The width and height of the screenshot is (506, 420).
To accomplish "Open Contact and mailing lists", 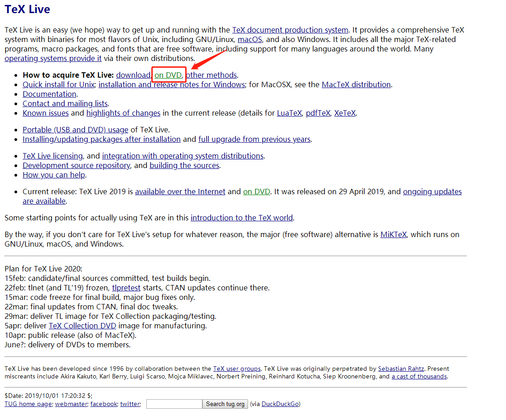I will [65, 103].
